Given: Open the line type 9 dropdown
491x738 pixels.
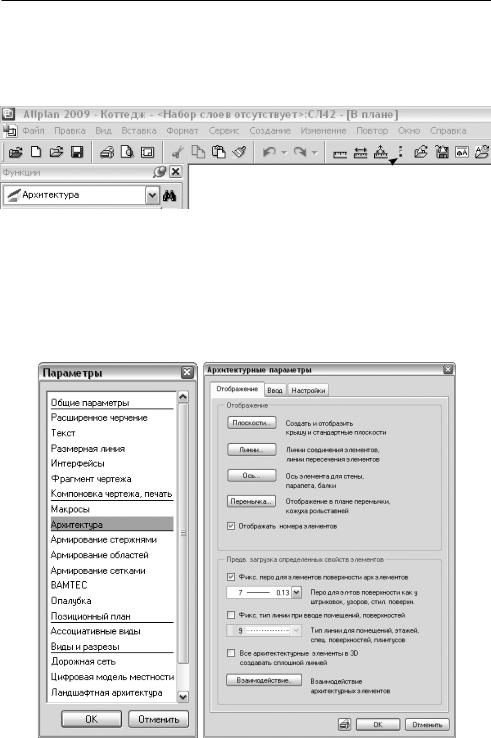Looking at the screenshot, I should click(x=296, y=630).
